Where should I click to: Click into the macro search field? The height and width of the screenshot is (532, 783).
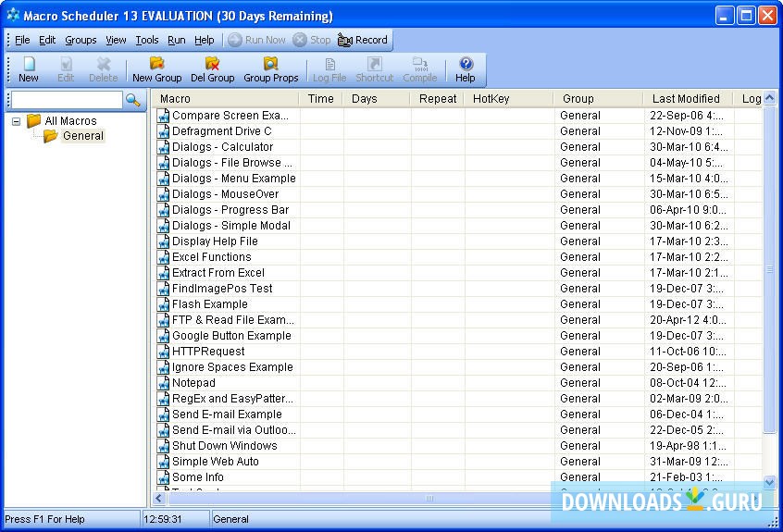tap(67, 100)
